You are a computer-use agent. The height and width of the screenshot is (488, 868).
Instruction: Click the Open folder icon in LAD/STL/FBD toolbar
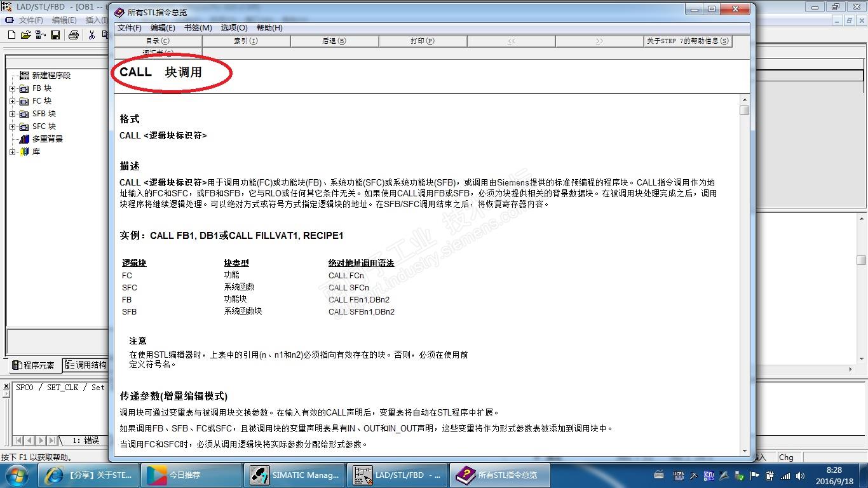tap(25, 35)
